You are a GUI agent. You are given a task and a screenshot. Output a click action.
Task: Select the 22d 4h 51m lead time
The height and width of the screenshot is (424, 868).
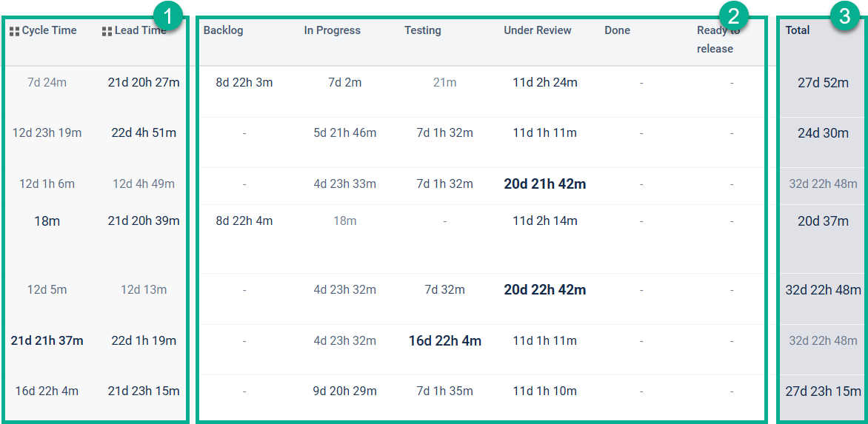coord(144,133)
